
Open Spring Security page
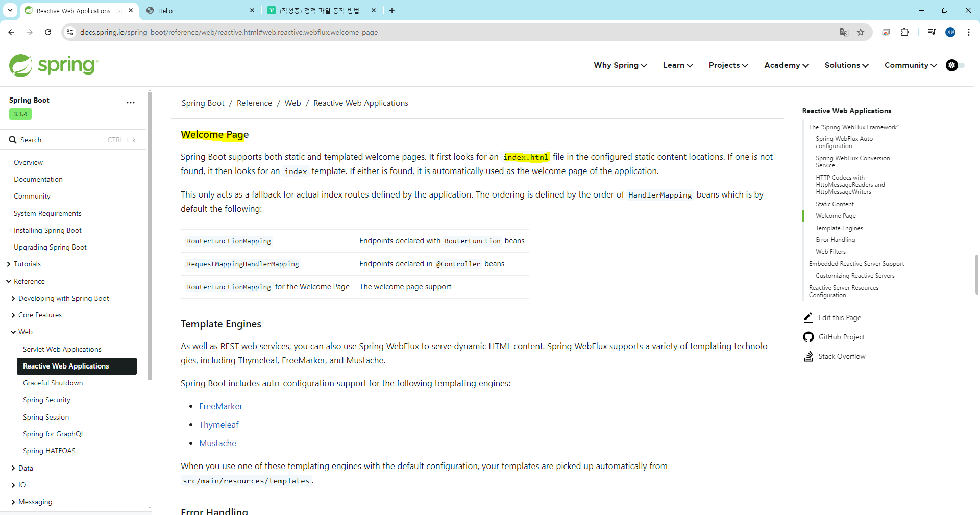click(46, 400)
